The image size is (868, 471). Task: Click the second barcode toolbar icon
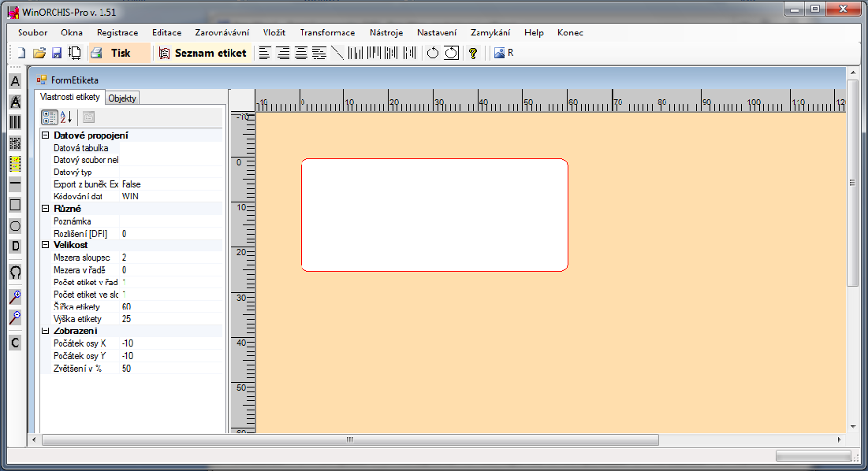click(x=374, y=53)
